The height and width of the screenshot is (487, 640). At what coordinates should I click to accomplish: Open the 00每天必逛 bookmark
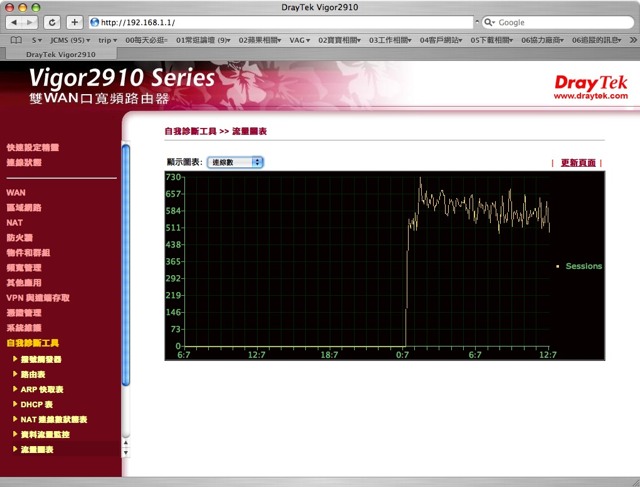tap(146, 40)
